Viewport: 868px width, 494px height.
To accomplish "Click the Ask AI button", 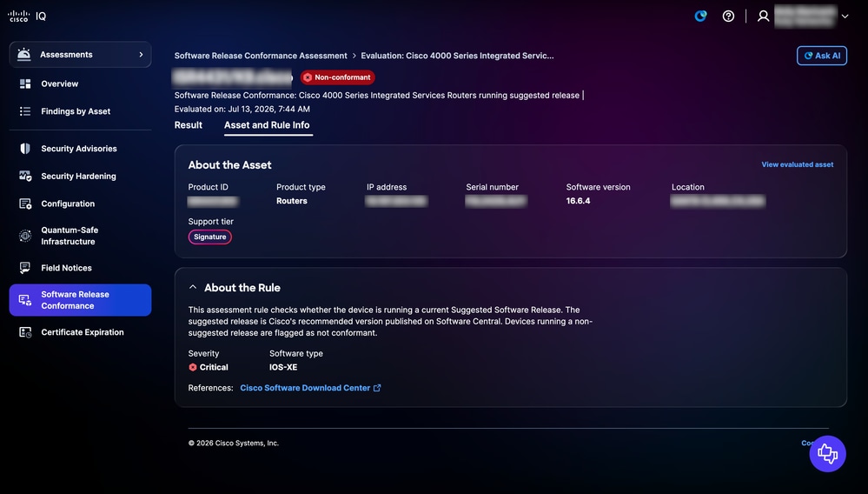I will pos(821,56).
